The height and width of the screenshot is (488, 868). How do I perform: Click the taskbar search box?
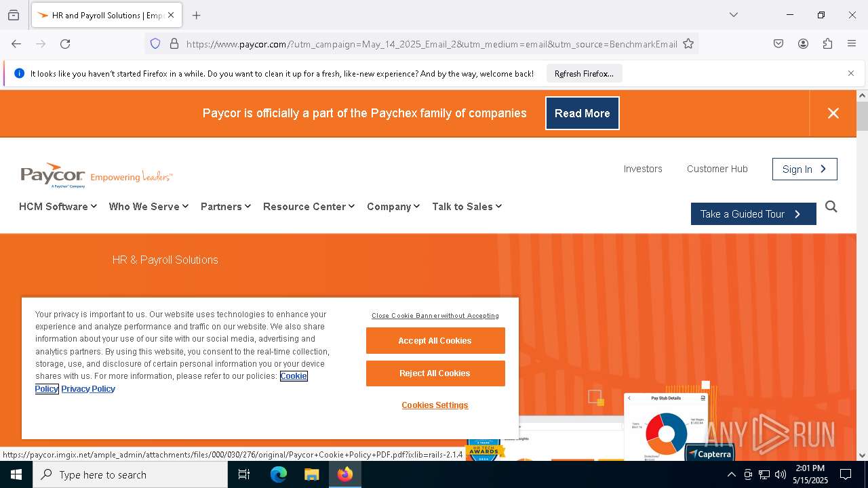tap(130, 474)
